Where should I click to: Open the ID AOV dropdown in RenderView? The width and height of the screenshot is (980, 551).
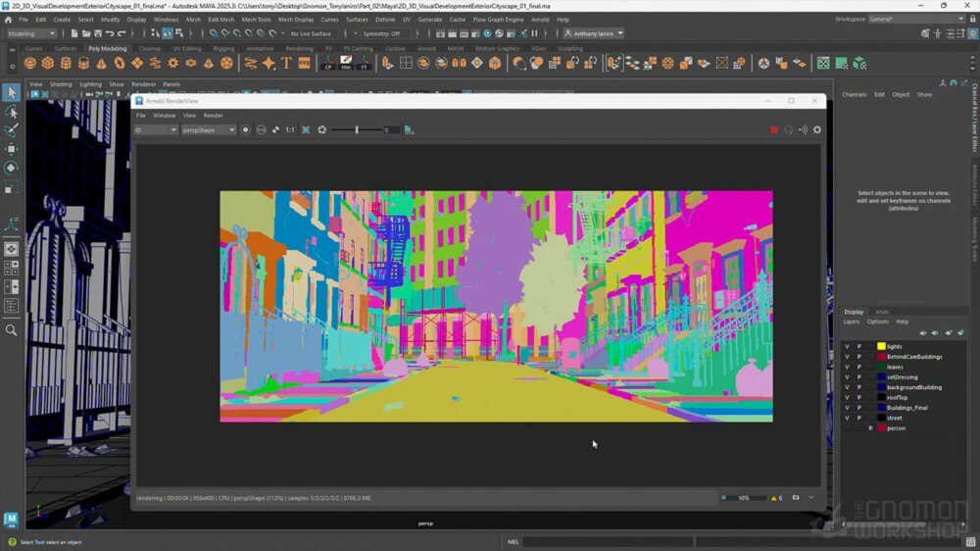pyautogui.click(x=156, y=129)
